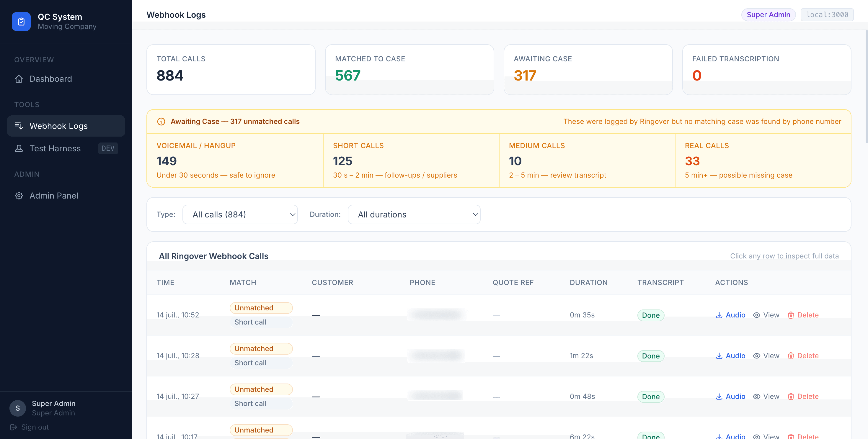
Task: Click the S avatar of Super Admin
Action: pyautogui.click(x=17, y=408)
